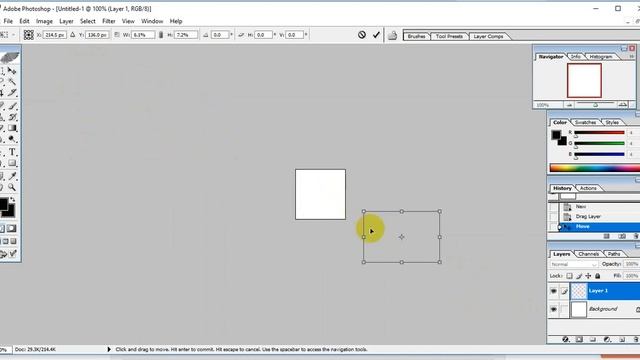Select the Dodge tool
Viewport: 640px width, 360px height.
pos(12,140)
